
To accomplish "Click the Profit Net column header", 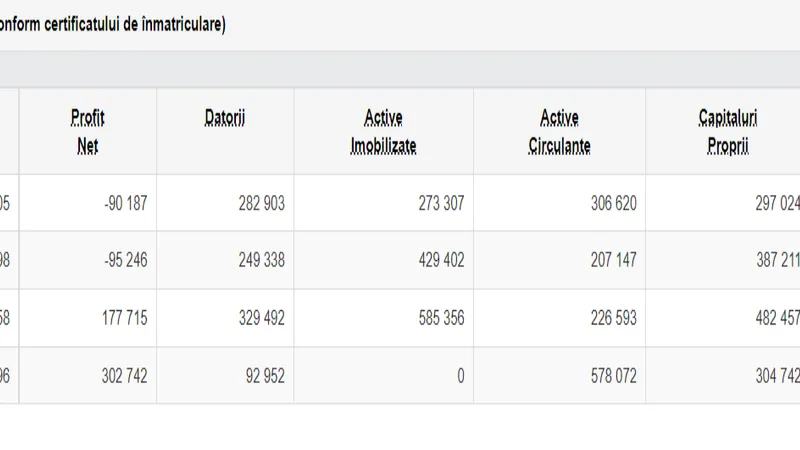I will (88, 132).
